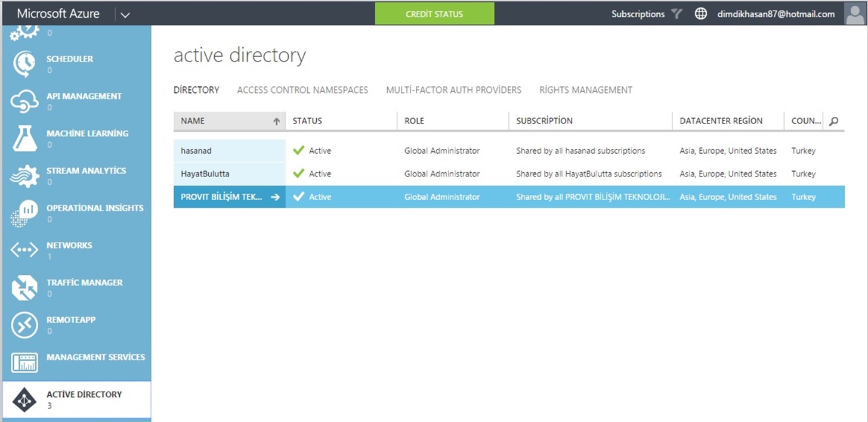Click Turkey in the PROVIT row
Screen dimensions: 868x422
point(804,197)
